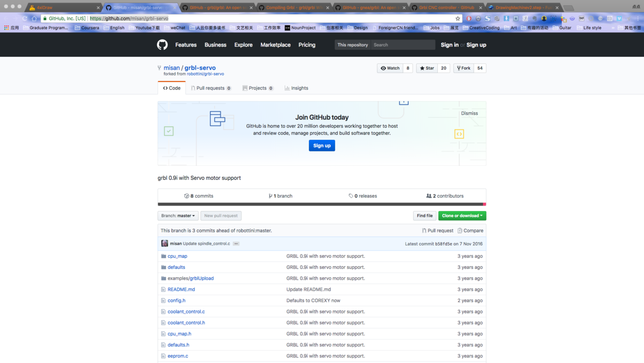The height and width of the screenshot is (363, 644).
Task: Click the Fork button
Action: pyautogui.click(x=463, y=68)
